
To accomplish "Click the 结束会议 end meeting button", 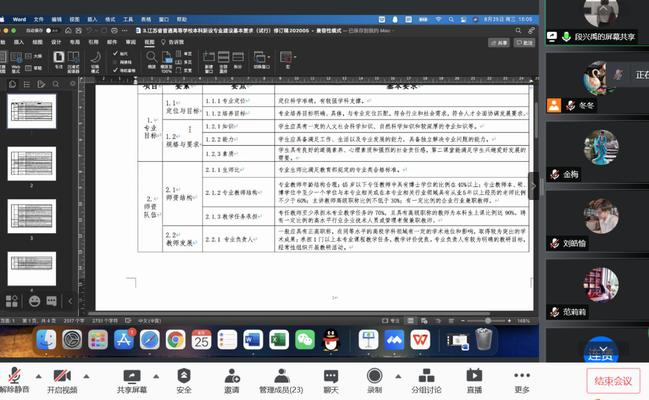I will (613, 380).
